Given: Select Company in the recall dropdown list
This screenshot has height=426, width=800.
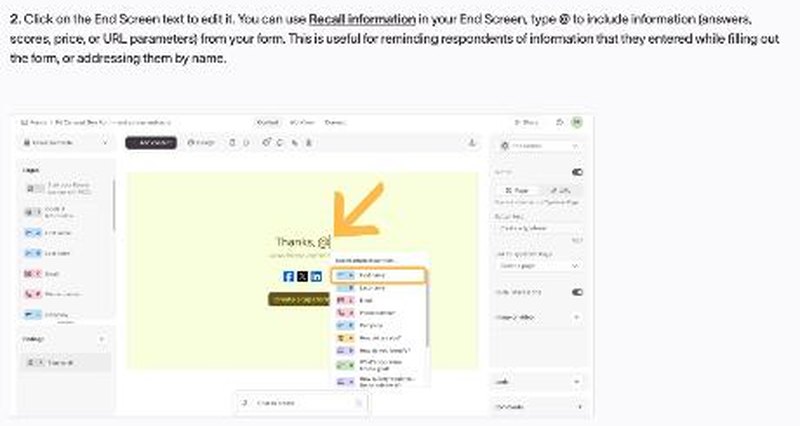Looking at the screenshot, I should pos(378,325).
